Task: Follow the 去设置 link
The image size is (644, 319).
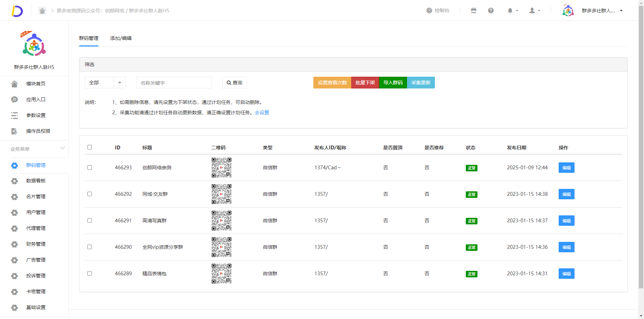Action: 262,113
